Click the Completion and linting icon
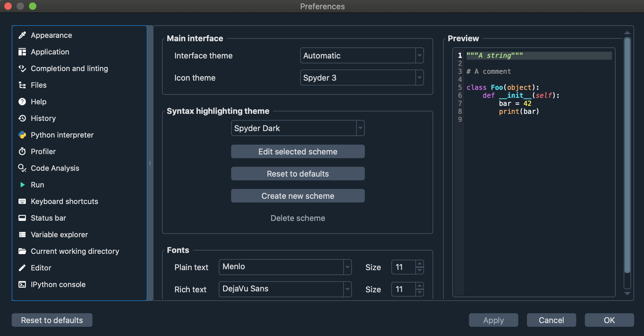The height and width of the screenshot is (336, 644). pos(22,69)
